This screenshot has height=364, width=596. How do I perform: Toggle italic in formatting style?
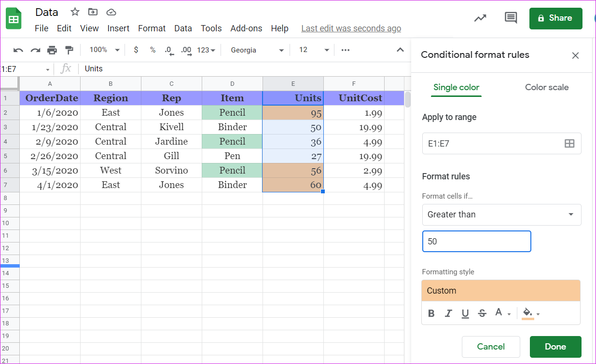[x=448, y=314]
